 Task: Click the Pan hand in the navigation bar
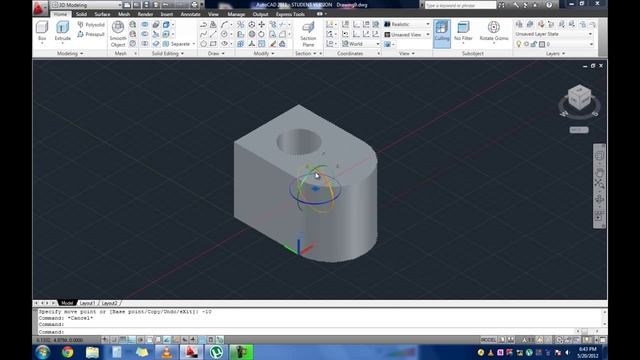click(x=599, y=173)
